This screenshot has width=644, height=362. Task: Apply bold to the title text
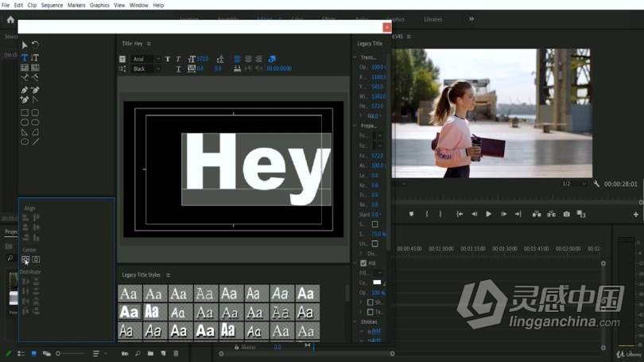(168, 59)
